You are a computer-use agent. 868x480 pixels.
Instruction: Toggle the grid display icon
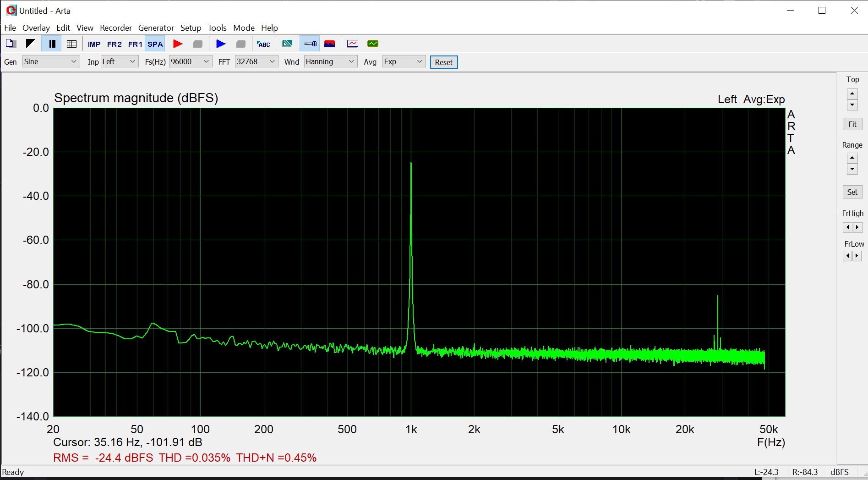(x=71, y=44)
